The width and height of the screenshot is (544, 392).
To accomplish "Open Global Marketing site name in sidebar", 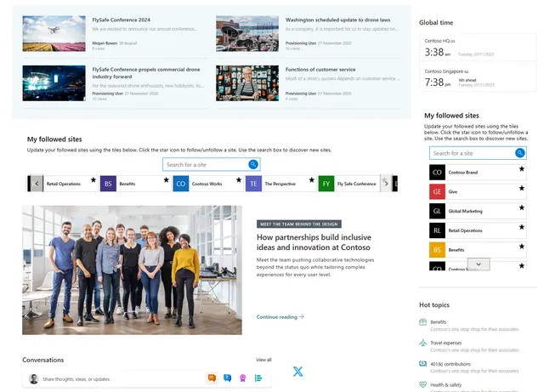I will pos(465,211).
